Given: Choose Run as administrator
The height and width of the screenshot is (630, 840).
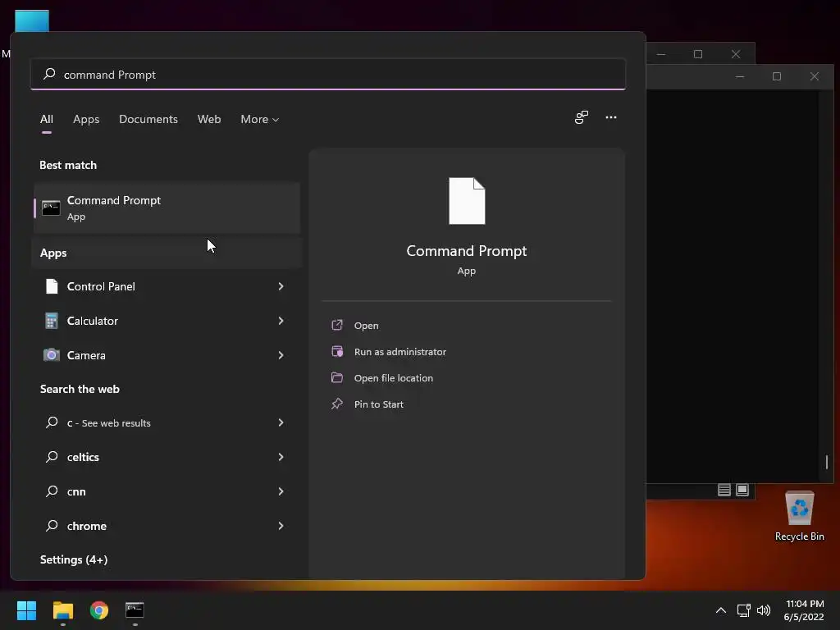Looking at the screenshot, I should 400,352.
